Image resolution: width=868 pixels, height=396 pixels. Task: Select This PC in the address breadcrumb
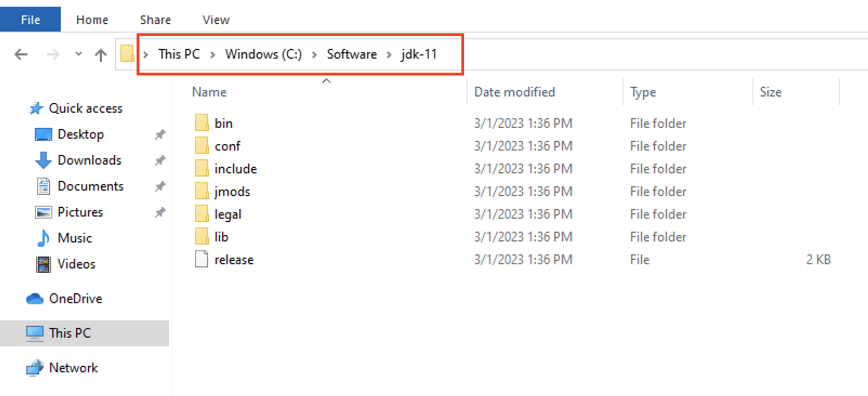(x=179, y=54)
